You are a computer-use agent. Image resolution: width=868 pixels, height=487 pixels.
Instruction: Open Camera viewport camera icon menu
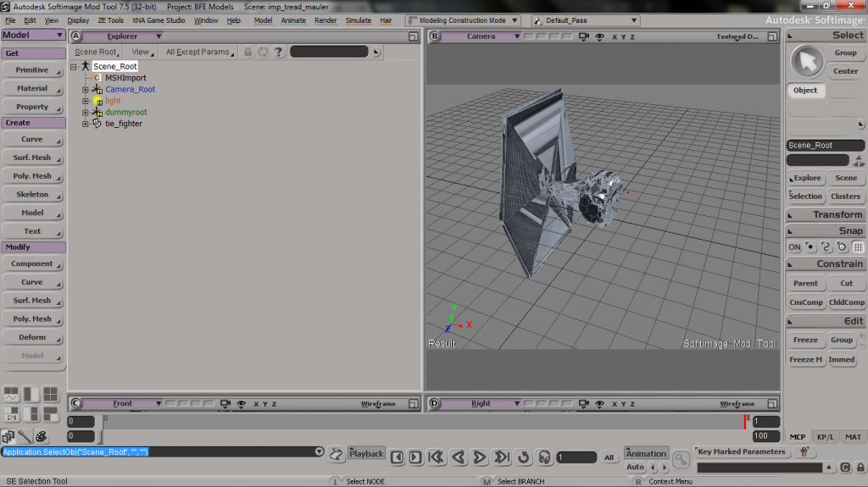pos(583,36)
